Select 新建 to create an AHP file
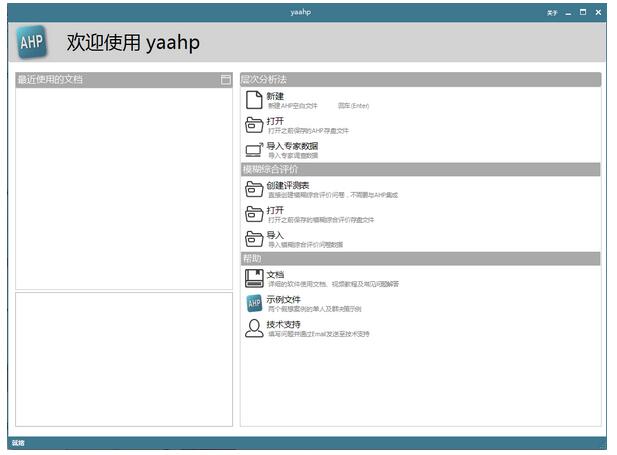 275,96
